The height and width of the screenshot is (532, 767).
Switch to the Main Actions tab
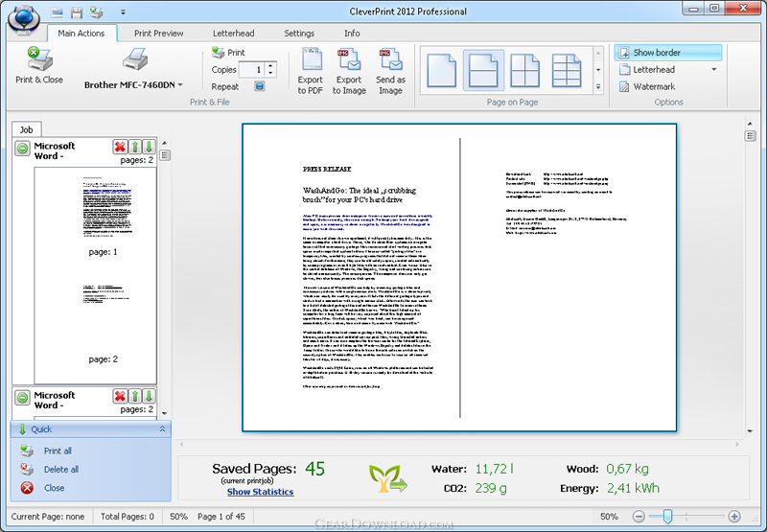81,34
